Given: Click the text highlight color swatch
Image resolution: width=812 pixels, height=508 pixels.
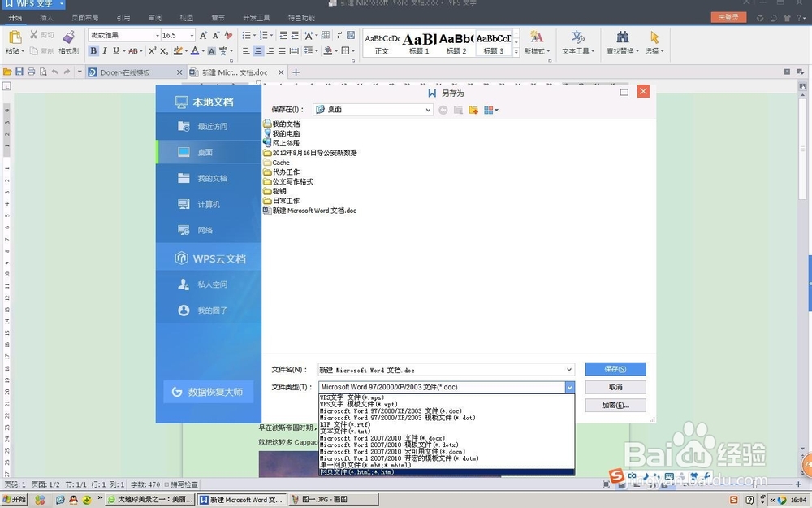Looking at the screenshot, I should [x=178, y=50].
